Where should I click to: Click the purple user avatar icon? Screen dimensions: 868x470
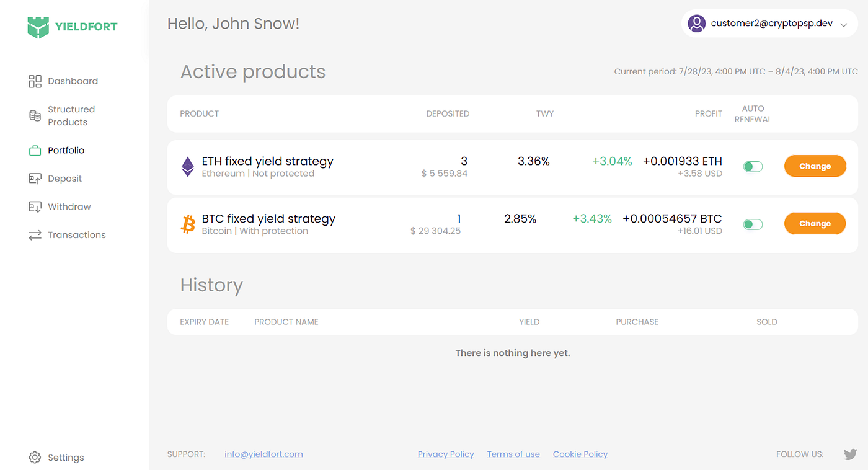pos(697,24)
